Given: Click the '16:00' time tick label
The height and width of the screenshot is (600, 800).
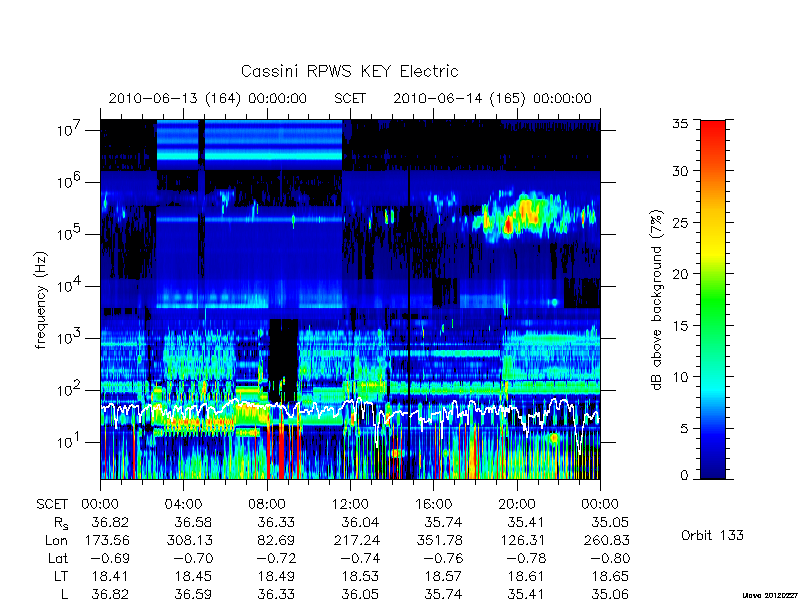Looking at the screenshot, I should point(434,504).
